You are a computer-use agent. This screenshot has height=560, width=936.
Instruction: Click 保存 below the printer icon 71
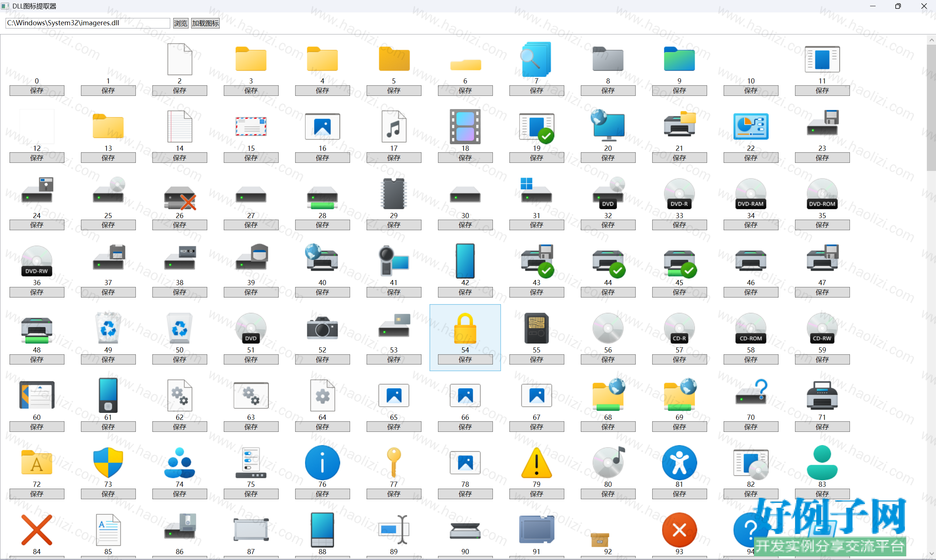(x=822, y=427)
